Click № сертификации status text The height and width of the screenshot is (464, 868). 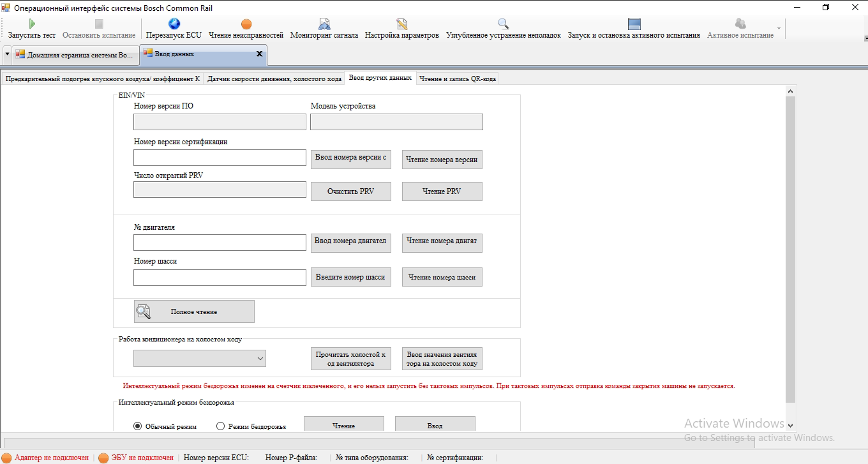click(x=455, y=458)
